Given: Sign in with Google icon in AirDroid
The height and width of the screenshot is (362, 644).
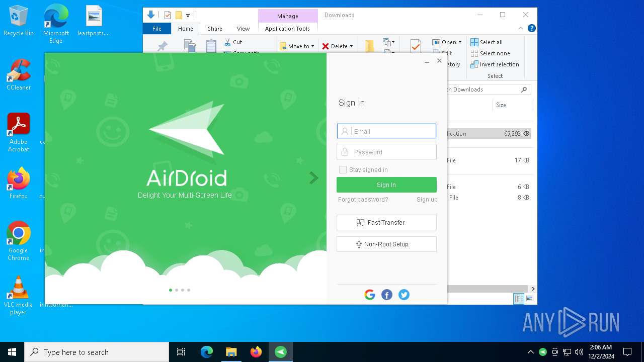Looking at the screenshot, I should click(x=370, y=295).
